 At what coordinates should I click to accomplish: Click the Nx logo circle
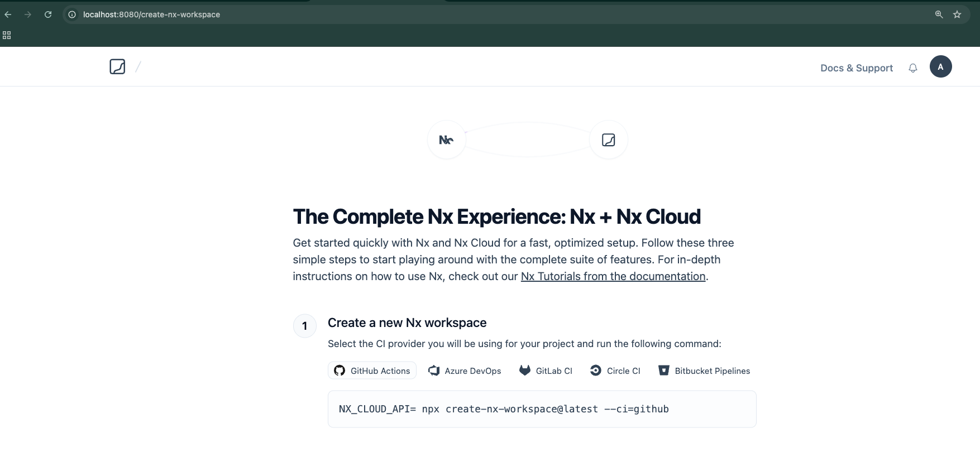446,140
